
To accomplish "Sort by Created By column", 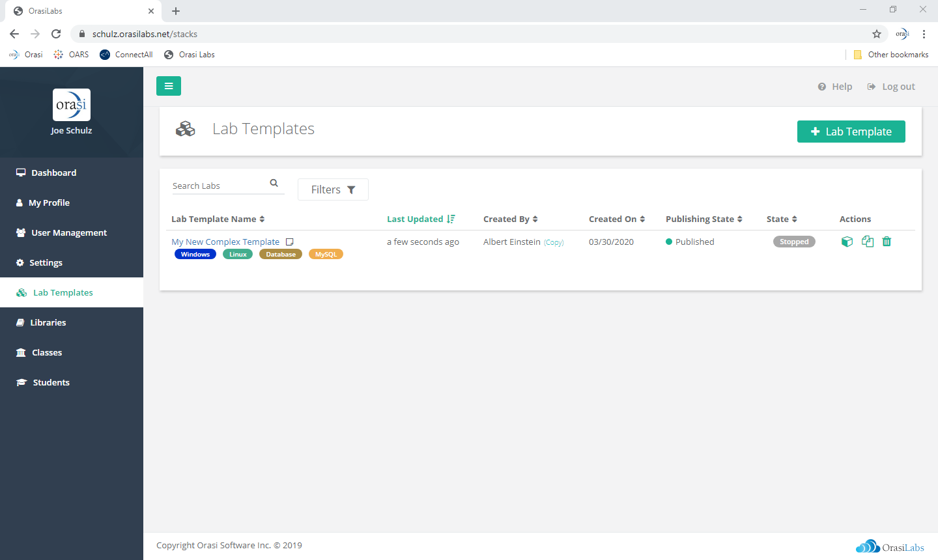I will click(x=511, y=219).
